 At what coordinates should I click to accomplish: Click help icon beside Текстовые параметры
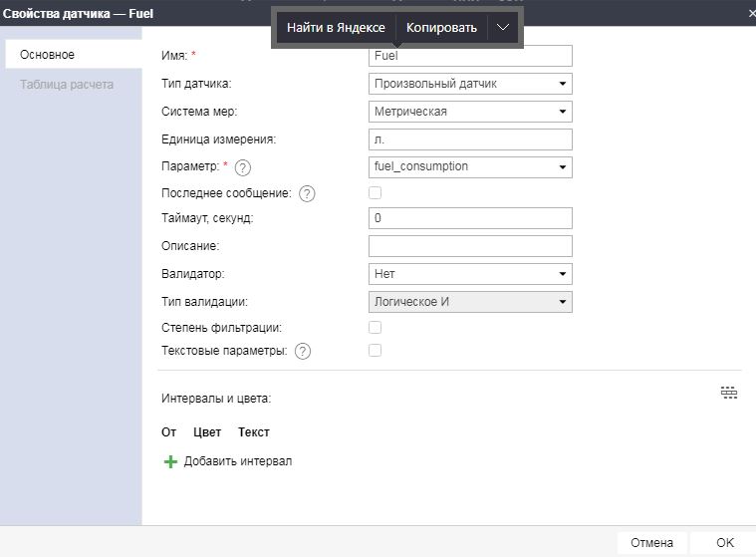tap(303, 351)
